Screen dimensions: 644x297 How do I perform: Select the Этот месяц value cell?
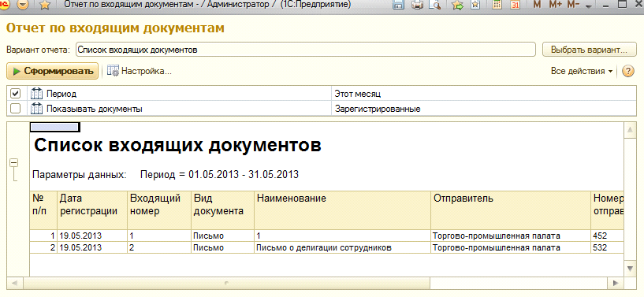(x=483, y=94)
